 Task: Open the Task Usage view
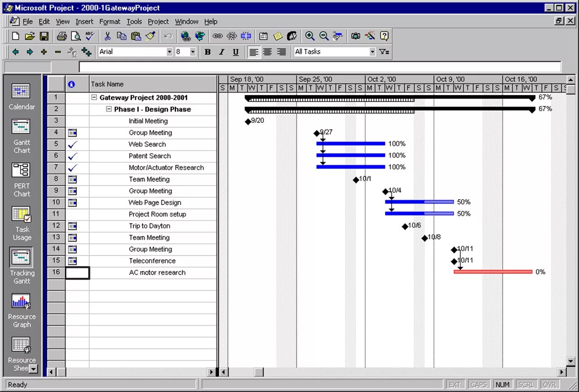[x=22, y=223]
